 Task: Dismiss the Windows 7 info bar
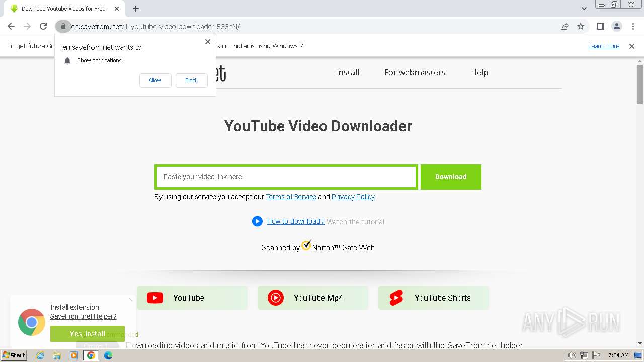(632, 46)
